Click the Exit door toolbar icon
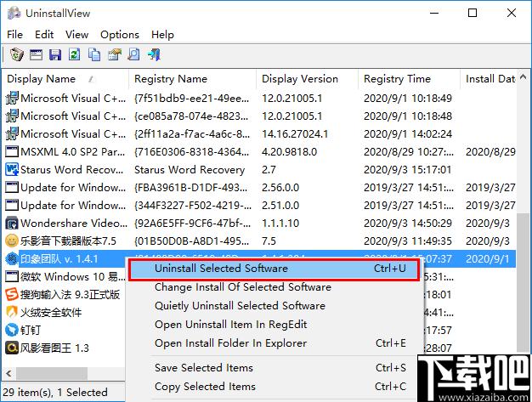Screen dimensions: 532x402 (x=154, y=55)
